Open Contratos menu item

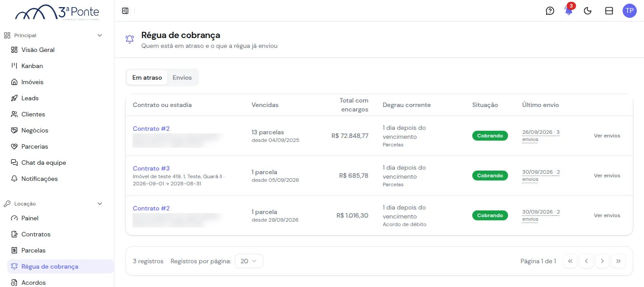(60, 234)
